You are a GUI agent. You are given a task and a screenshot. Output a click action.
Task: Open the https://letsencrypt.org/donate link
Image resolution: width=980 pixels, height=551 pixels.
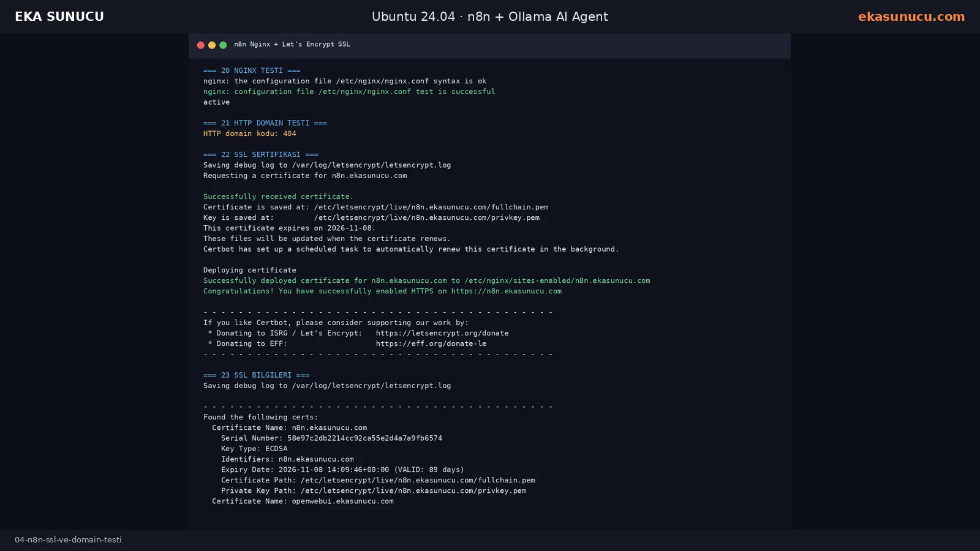pyautogui.click(x=442, y=333)
